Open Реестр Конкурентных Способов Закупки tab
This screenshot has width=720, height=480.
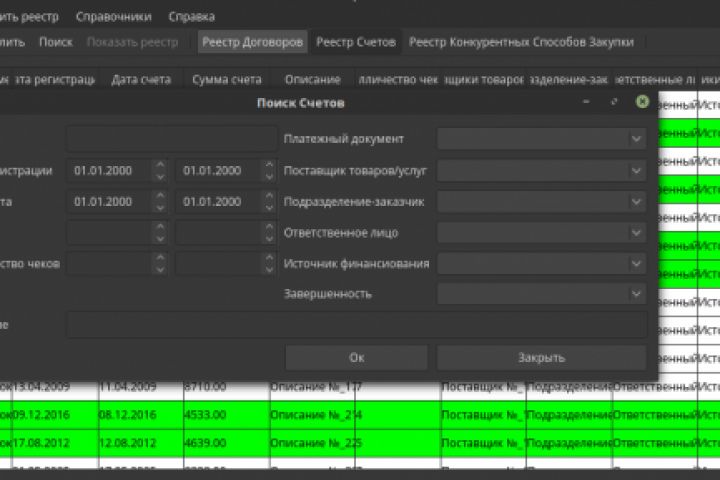[x=521, y=42]
